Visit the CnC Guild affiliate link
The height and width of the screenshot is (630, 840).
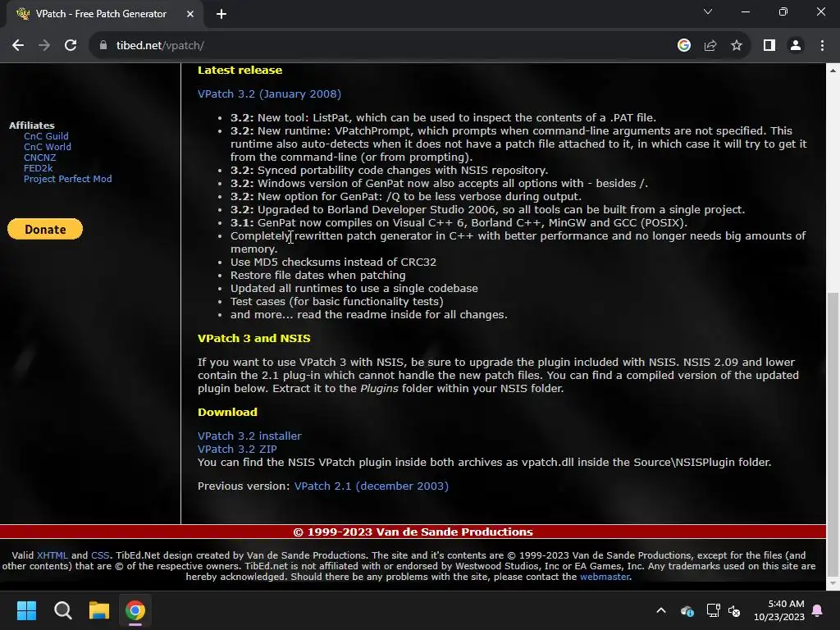click(46, 136)
